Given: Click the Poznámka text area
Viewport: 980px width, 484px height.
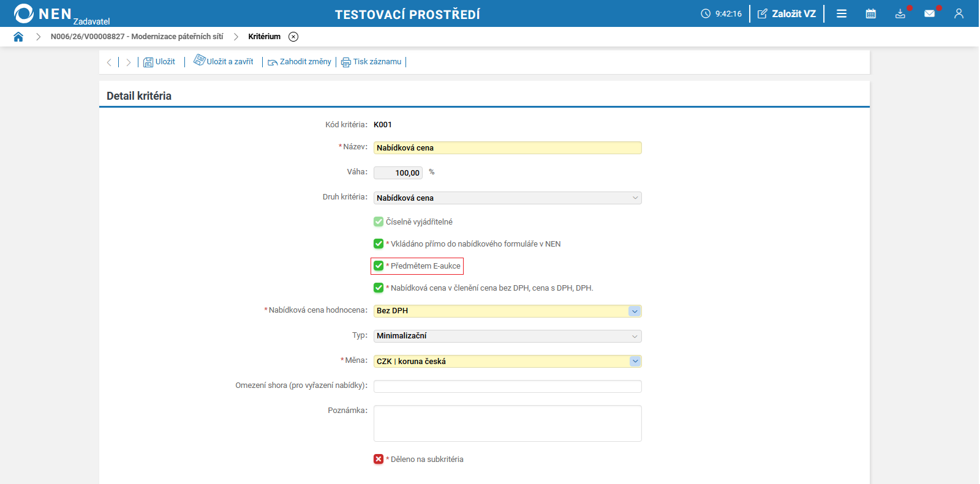Looking at the screenshot, I should [x=508, y=423].
